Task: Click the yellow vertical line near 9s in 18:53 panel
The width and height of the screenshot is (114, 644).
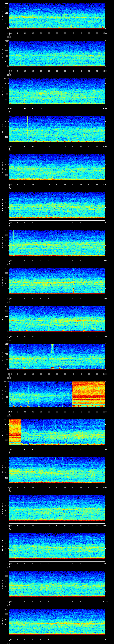Action: coord(23,353)
